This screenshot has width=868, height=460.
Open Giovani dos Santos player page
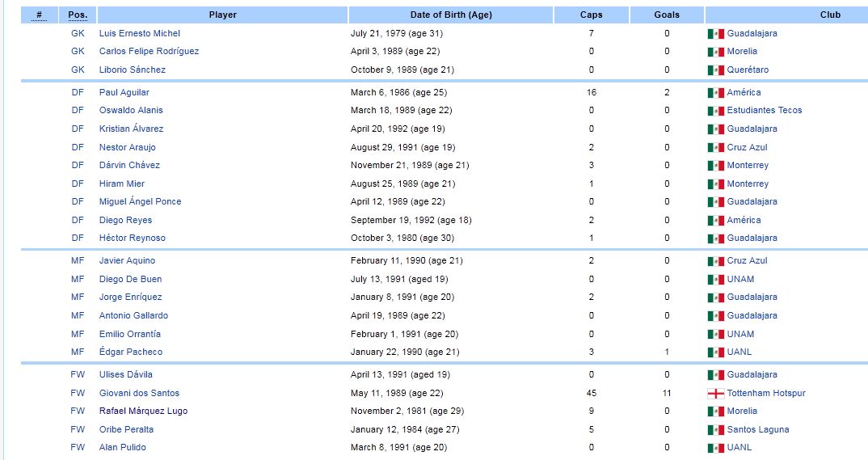139,393
